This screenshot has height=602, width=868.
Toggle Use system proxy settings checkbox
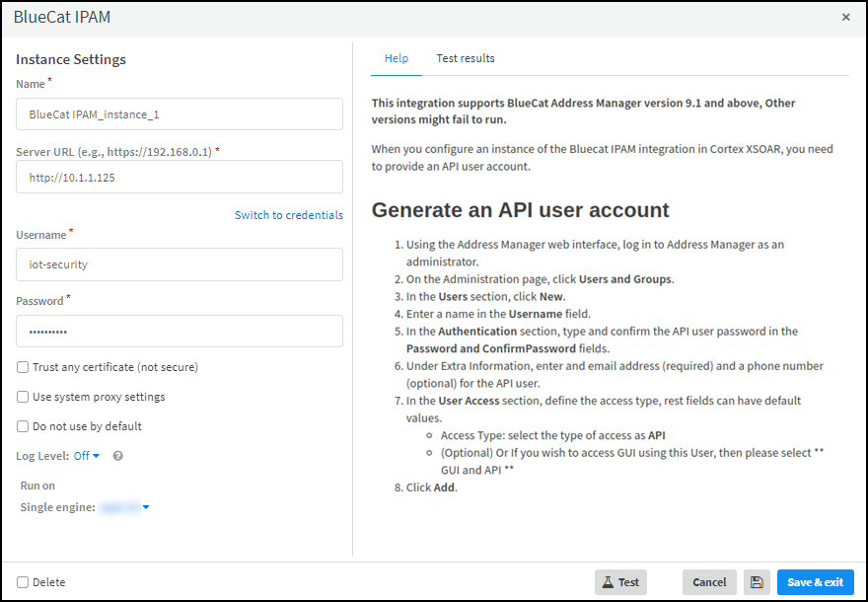click(x=23, y=397)
